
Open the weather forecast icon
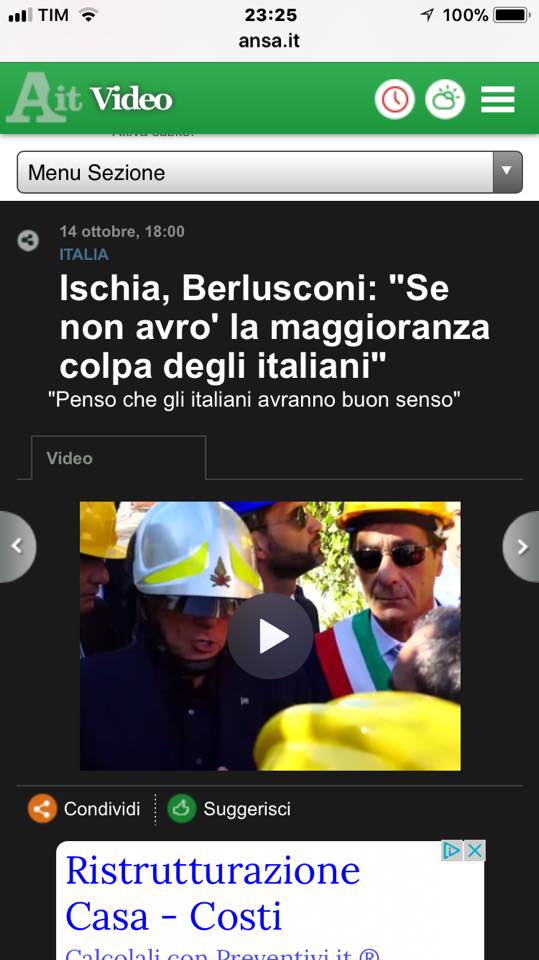tap(445, 99)
